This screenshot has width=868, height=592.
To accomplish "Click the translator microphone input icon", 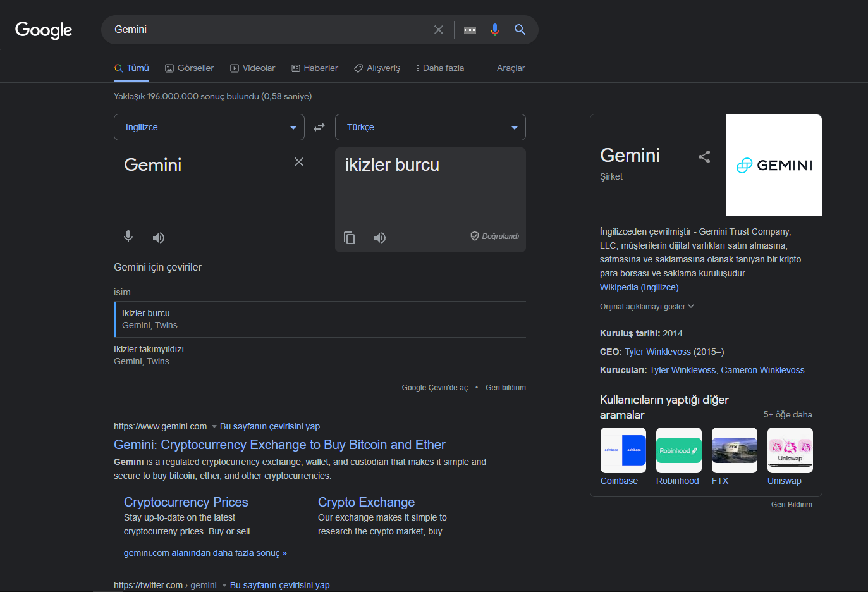I will 128,237.
